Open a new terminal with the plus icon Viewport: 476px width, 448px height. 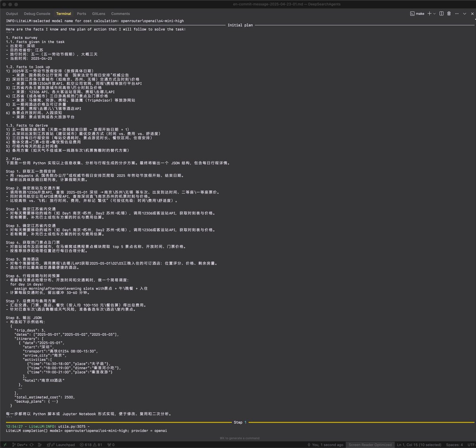[x=430, y=13]
